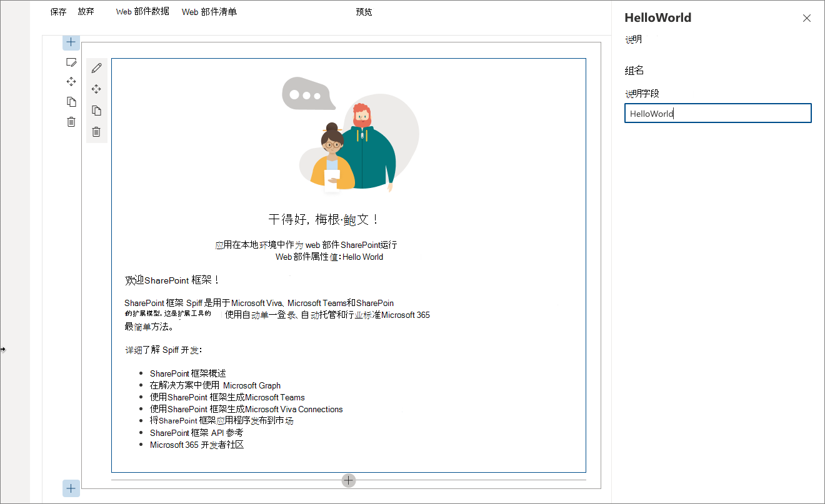Click 预览 in the top toolbar
825x504 pixels.
point(364,12)
